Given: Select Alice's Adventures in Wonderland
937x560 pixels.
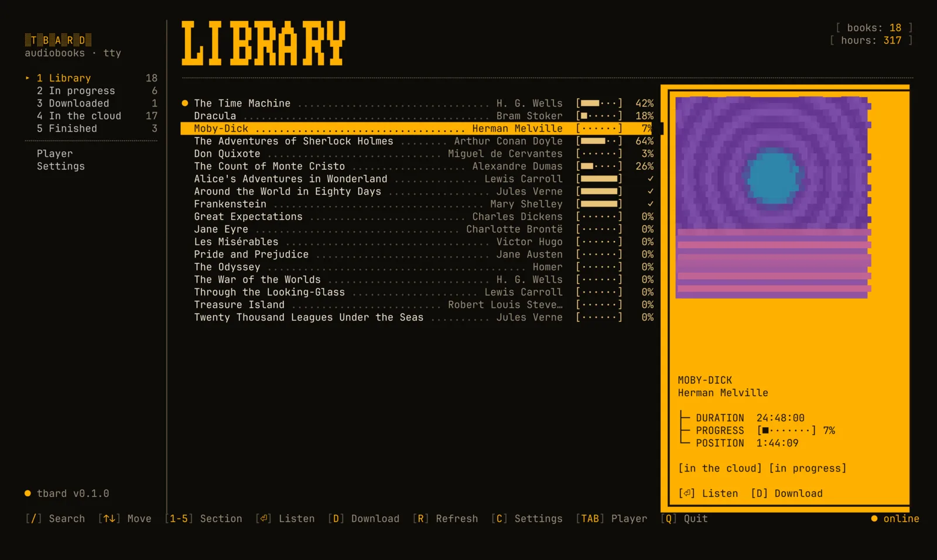Looking at the screenshot, I should pyautogui.click(x=418, y=178).
